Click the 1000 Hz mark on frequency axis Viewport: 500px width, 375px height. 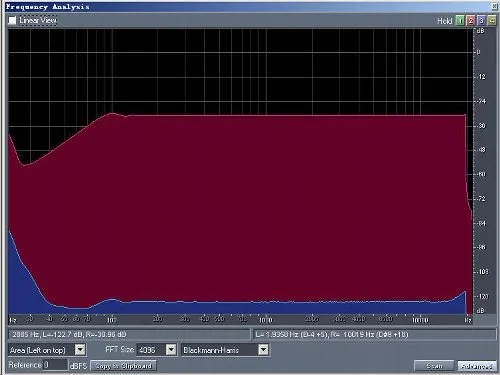[x=266, y=320]
